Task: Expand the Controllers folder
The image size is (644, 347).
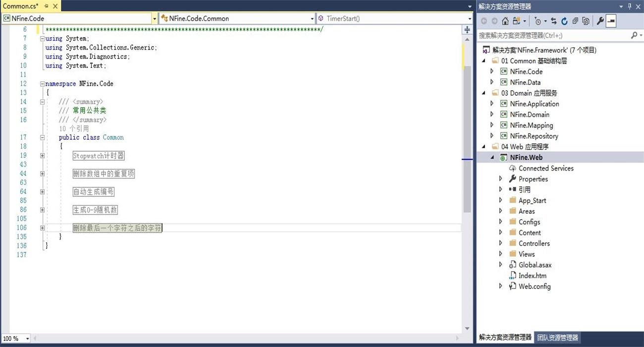Action: (x=501, y=243)
